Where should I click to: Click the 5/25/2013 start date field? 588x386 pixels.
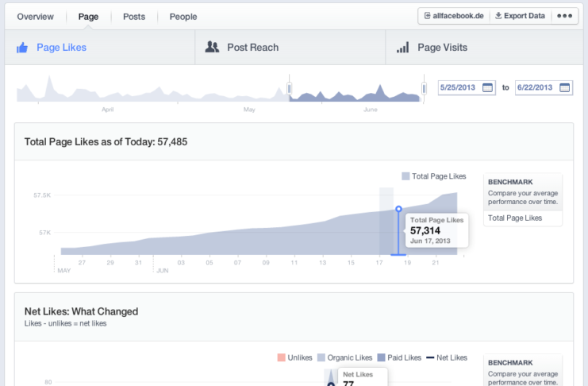(467, 88)
